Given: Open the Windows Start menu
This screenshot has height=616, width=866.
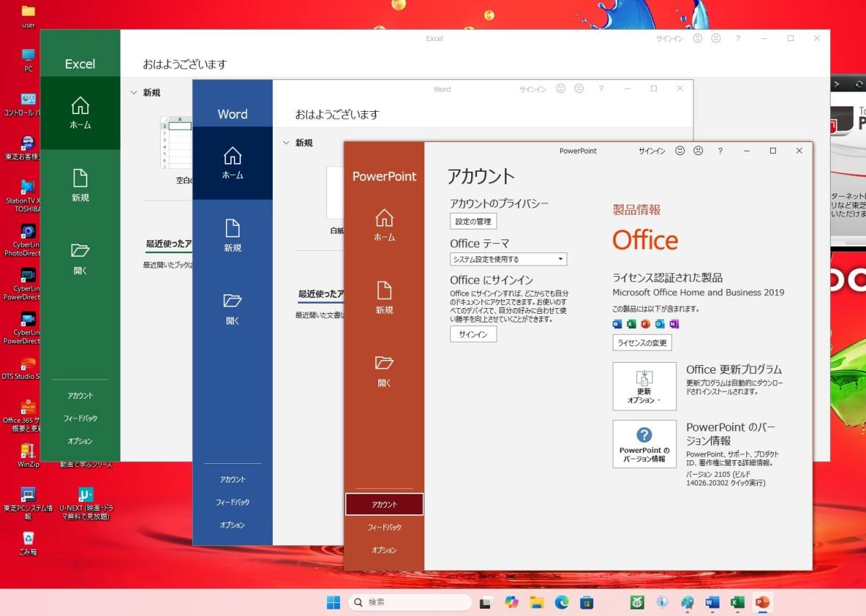Looking at the screenshot, I should [x=333, y=602].
